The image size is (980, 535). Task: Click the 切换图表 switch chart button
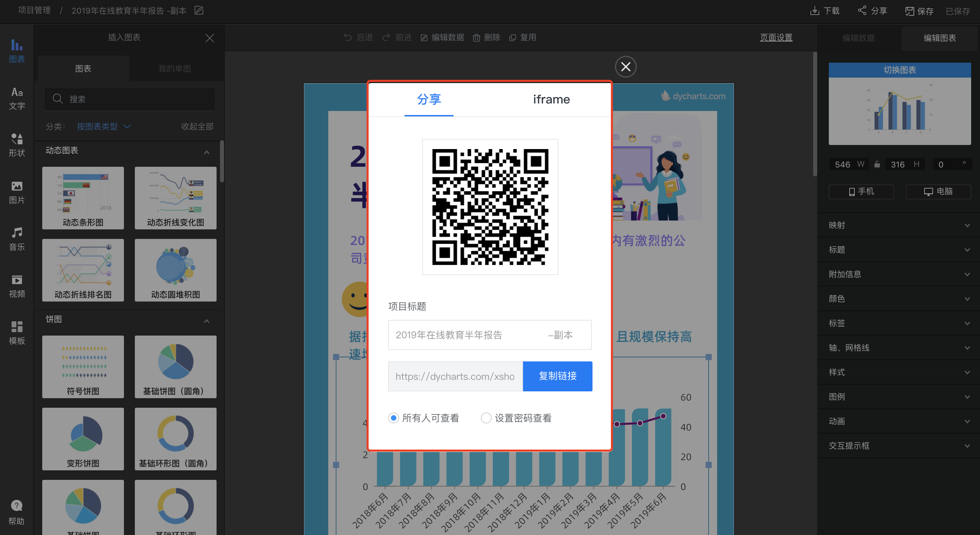pos(900,70)
